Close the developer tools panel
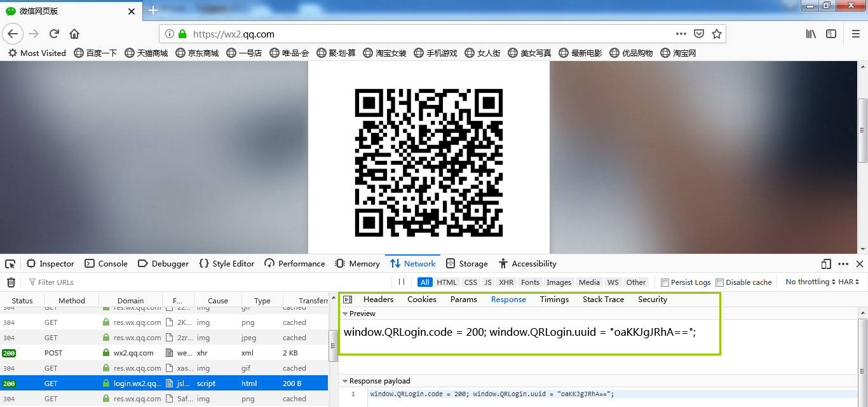 point(860,264)
